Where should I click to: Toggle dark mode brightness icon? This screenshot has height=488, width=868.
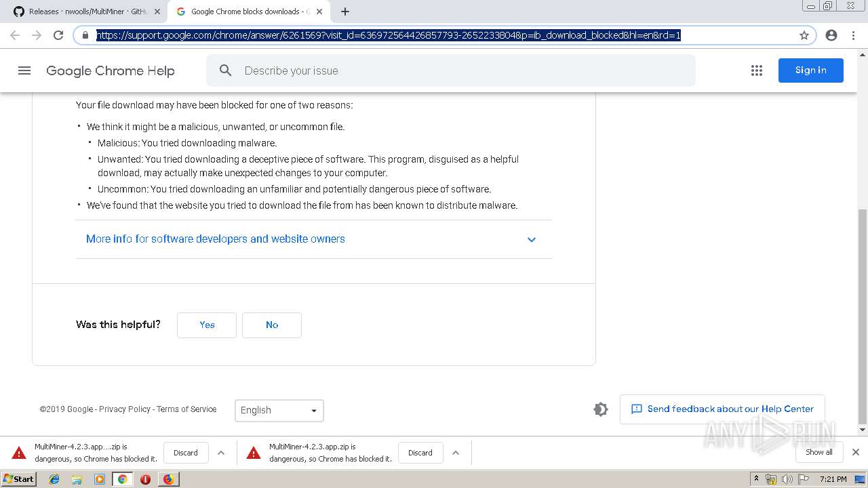(x=601, y=409)
